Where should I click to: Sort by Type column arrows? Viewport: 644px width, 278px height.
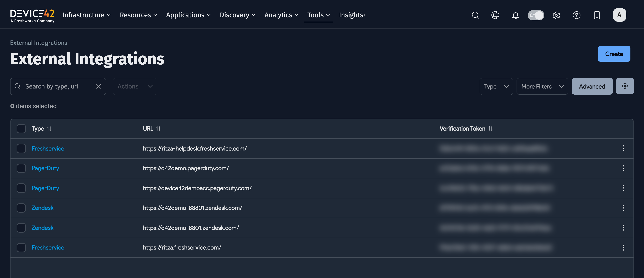[x=49, y=128]
